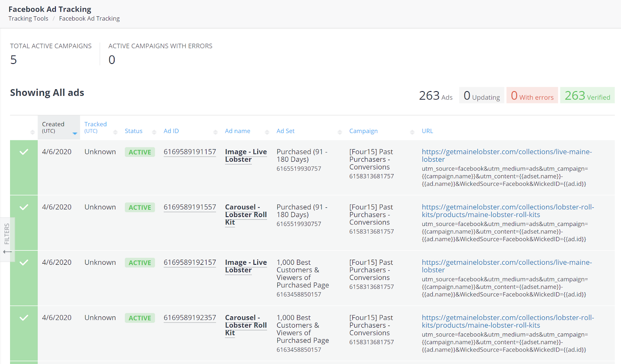Screen dimensions: 621x364
Task: Sort ads by Ad name column header
Action: point(238,131)
